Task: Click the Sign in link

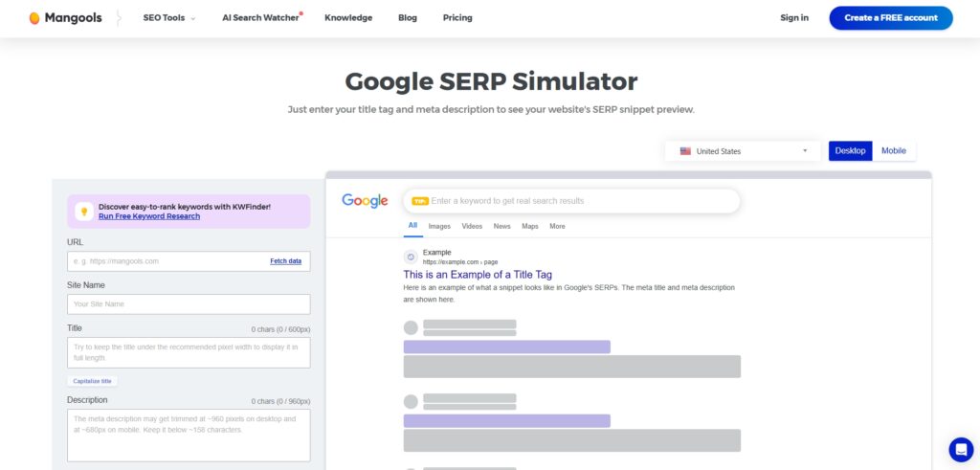Action: pyautogui.click(x=793, y=18)
